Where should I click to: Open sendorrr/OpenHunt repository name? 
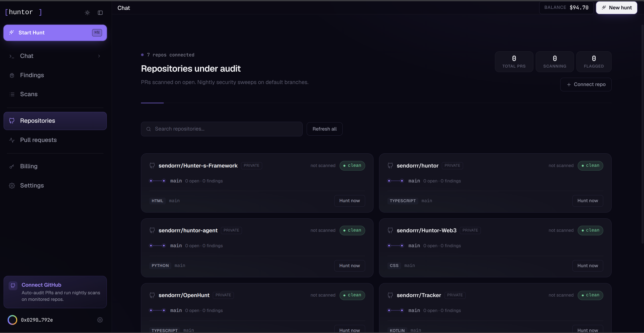point(184,295)
